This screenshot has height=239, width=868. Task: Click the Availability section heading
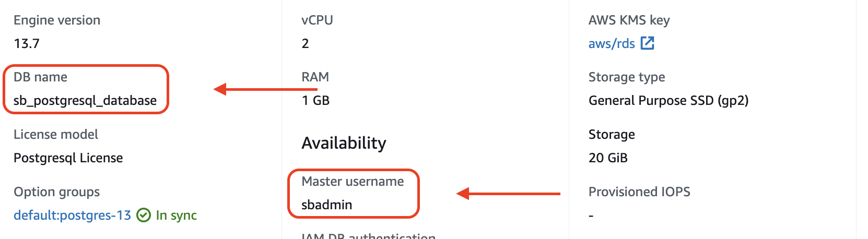pyautogui.click(x=344, y=142)
